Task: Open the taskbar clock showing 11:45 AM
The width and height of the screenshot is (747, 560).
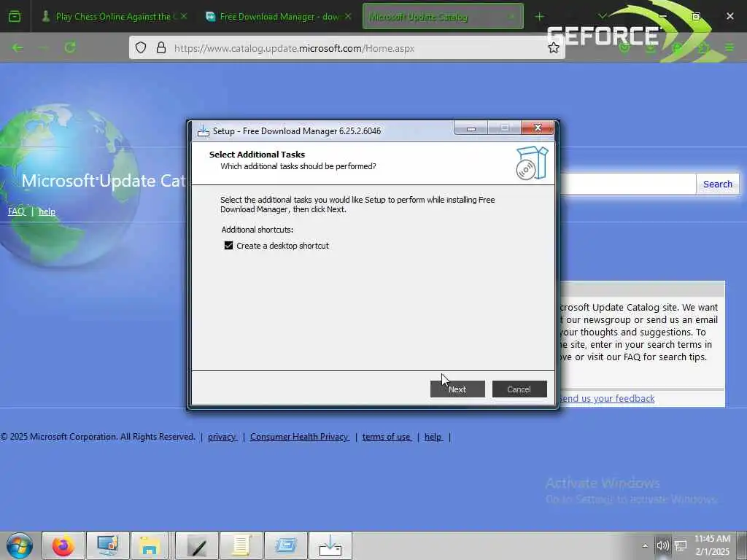Action: coord(712,545)
